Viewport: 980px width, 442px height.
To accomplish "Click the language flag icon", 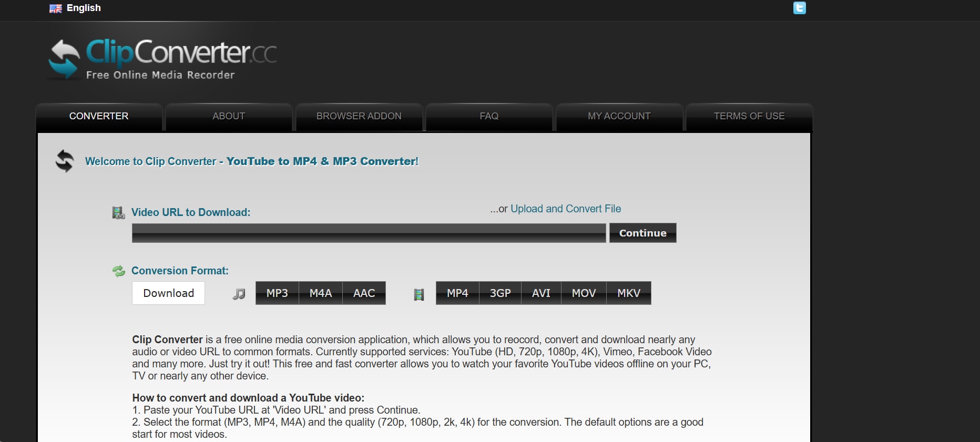I will (x=56, y=8).
